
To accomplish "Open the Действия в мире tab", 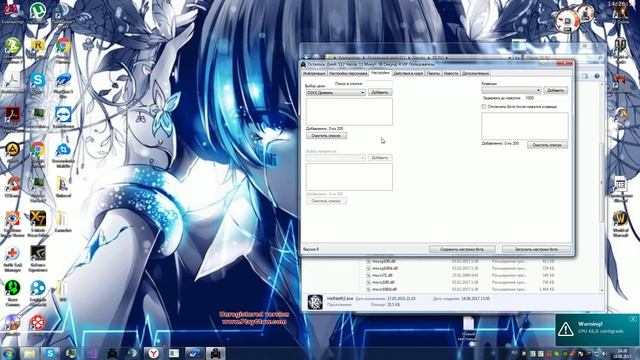I will tap(408, 73).
